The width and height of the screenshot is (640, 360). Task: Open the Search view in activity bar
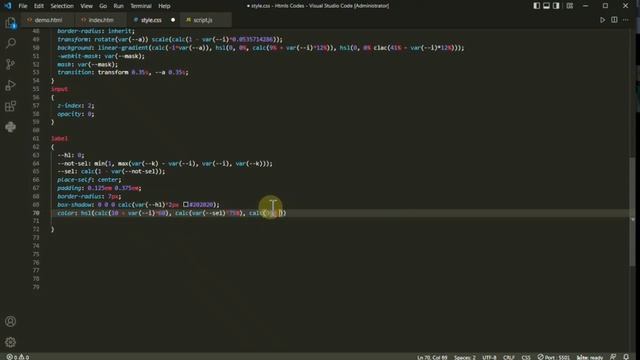point(11,43)
